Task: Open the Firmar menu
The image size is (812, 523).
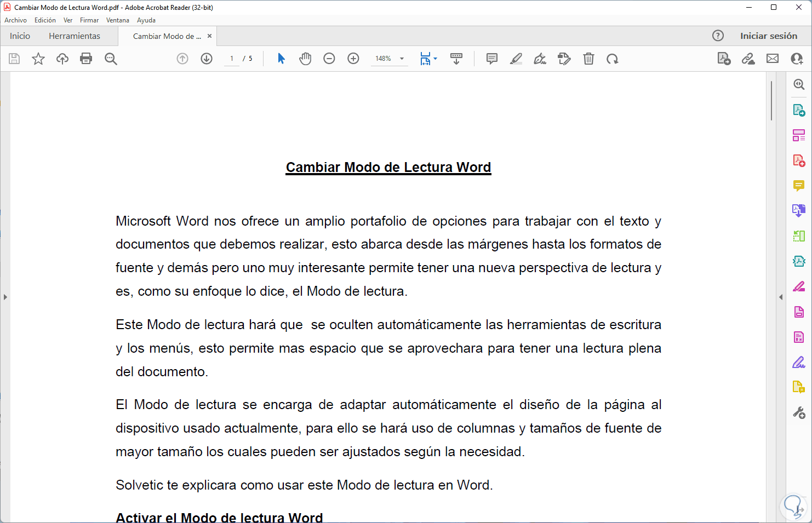Action: [x=89, y=20]
